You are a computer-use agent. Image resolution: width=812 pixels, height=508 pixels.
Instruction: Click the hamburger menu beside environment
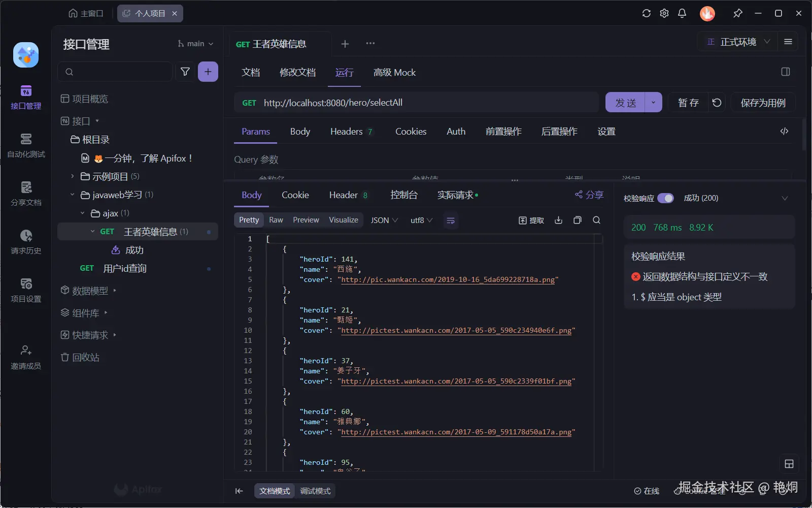pyautogui.click(x=788, y=42)
